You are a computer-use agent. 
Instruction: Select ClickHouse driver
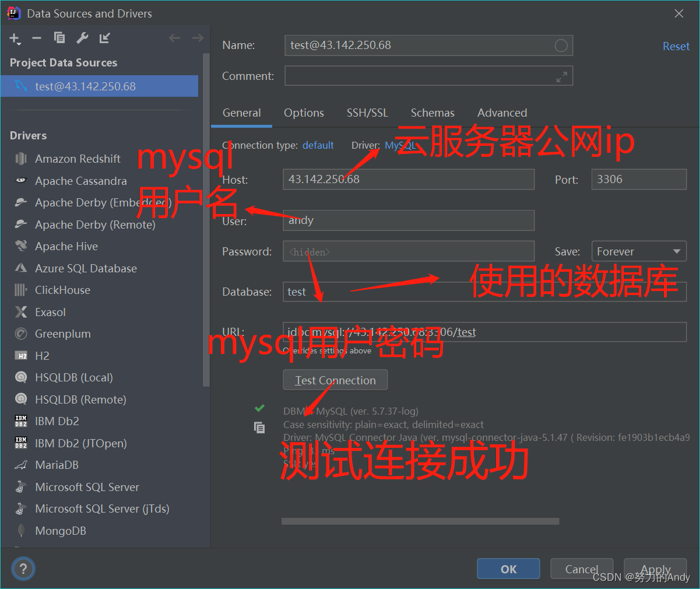point(62,290)
